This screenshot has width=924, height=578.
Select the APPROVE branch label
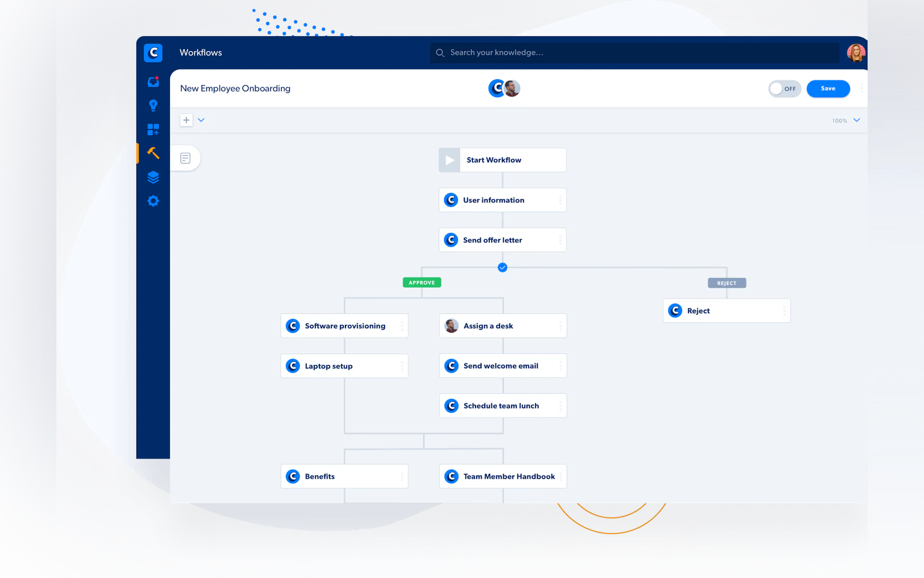click(x=422, y=282)
